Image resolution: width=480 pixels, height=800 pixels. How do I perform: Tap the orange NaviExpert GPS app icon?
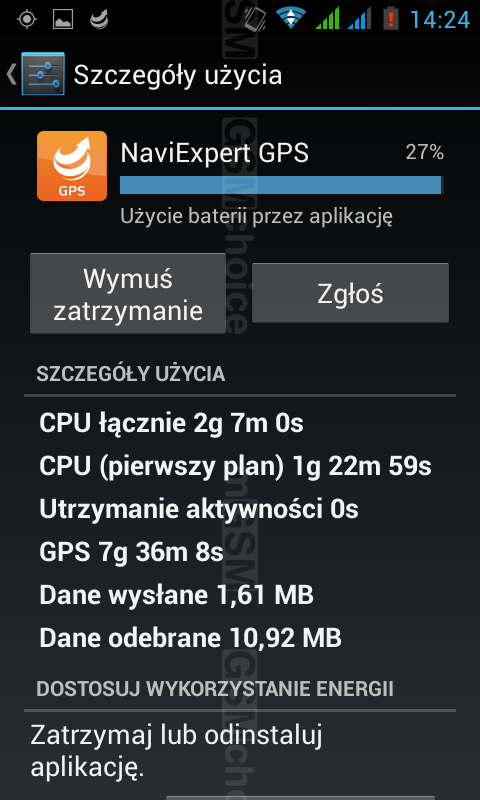(x=72, y=166)
